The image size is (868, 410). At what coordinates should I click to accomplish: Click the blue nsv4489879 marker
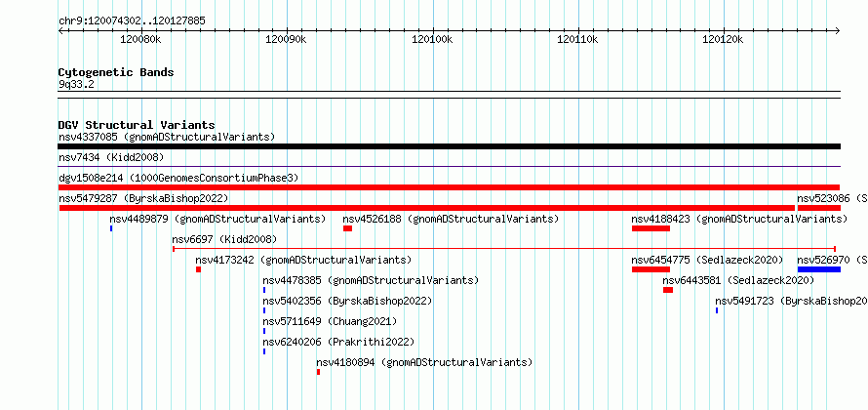point(111,228)
